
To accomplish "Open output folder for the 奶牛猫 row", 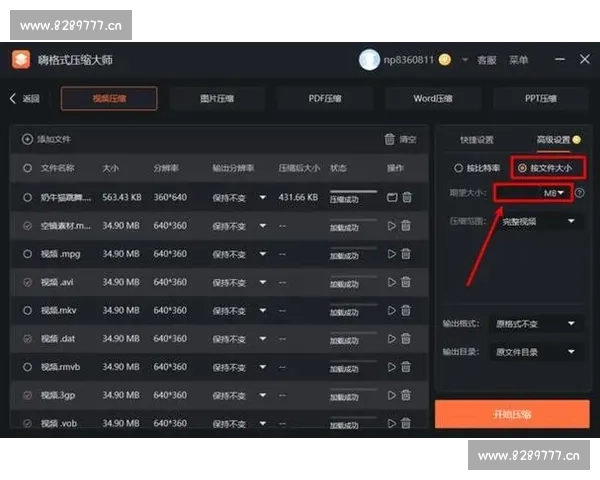I will [x=392, y=198].
